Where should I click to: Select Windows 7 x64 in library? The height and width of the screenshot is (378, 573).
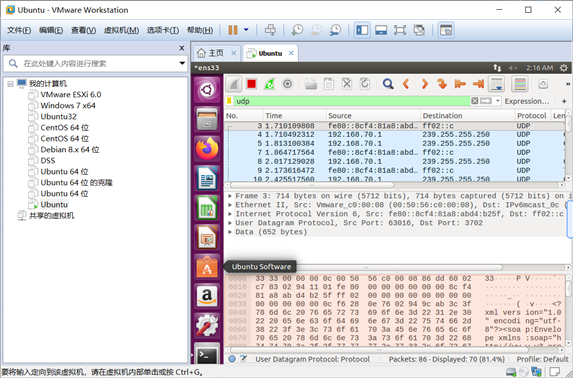point(68,106)
